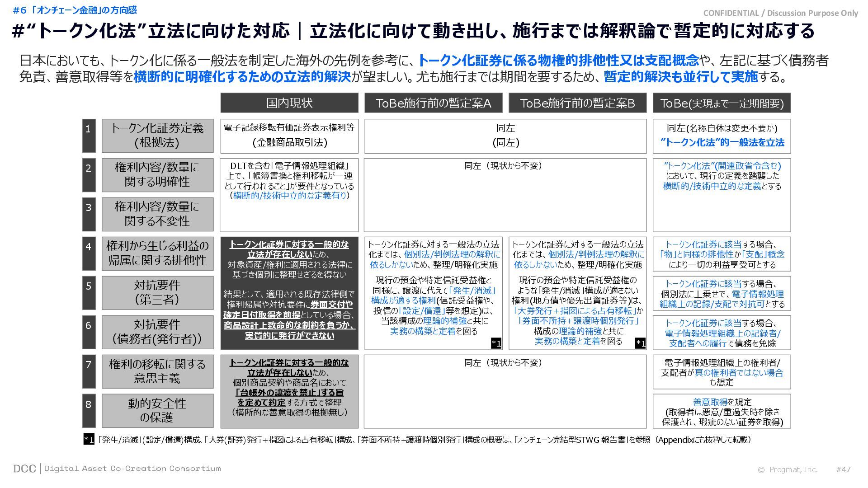
Task: Select the ToBe(実現まで一定期間要) header
Action: coord(722,103)
